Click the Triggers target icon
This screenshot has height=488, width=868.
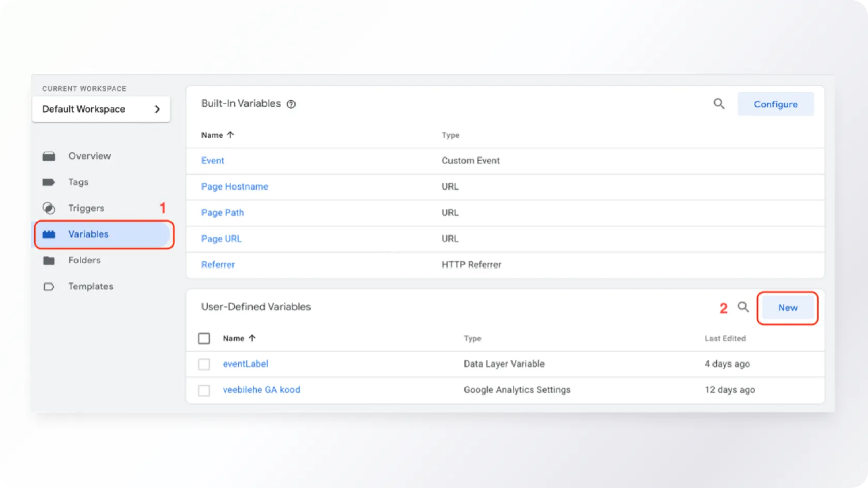pos(49,208)
